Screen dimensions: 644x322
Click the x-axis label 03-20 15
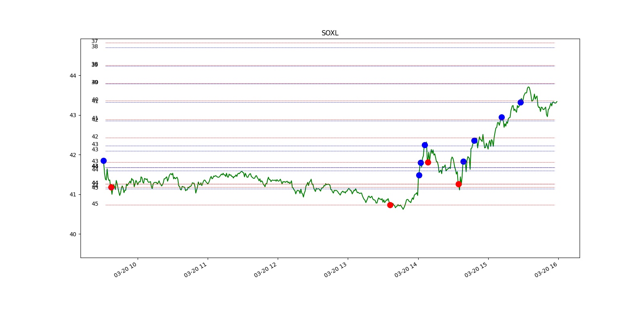coord(476,270)
